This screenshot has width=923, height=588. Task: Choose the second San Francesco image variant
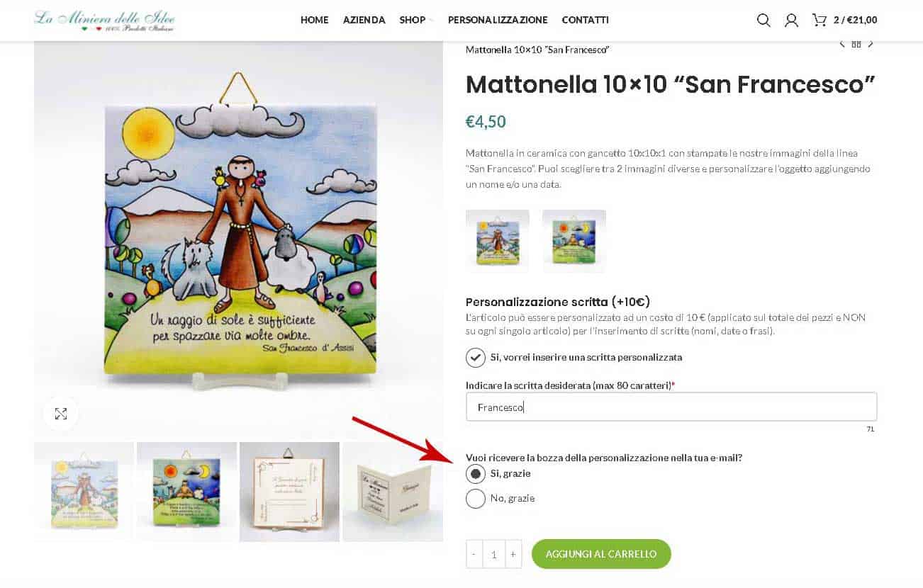(574, 241)
